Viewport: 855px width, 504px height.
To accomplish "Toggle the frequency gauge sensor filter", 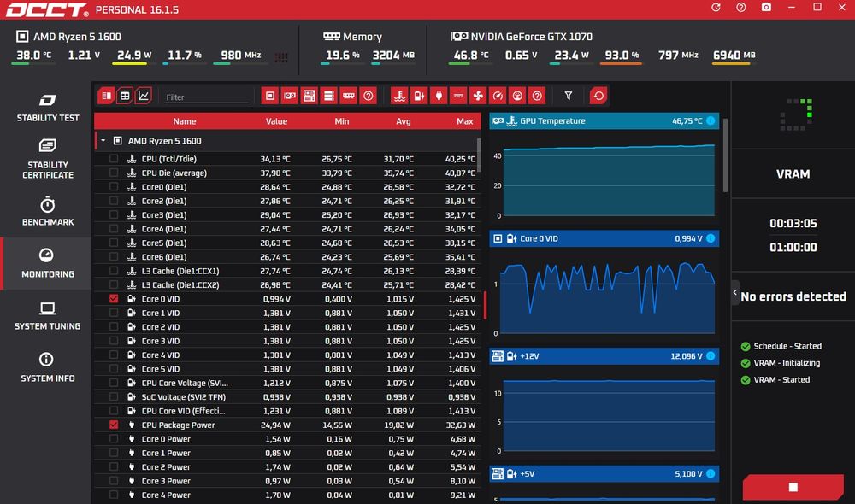I will (x=498, y=96).
